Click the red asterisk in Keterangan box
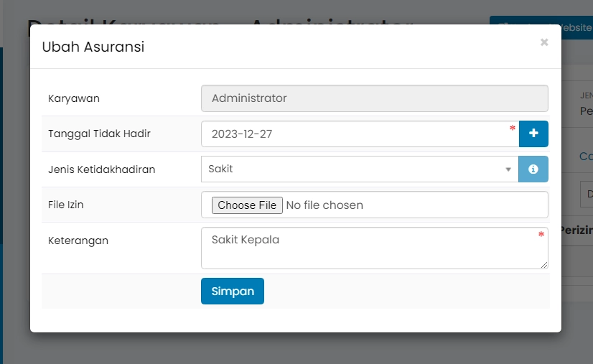This screenshot has height=364, width=593. point(541,235)
